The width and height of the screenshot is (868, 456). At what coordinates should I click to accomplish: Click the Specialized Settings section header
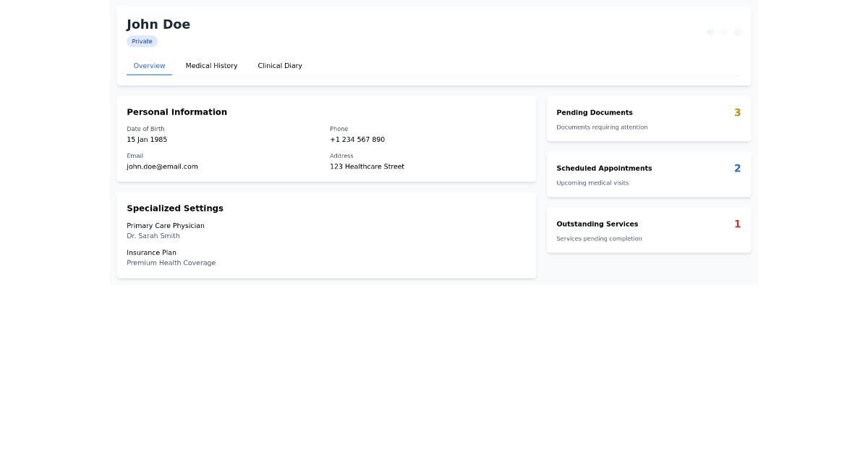click(x=175, y=208)
